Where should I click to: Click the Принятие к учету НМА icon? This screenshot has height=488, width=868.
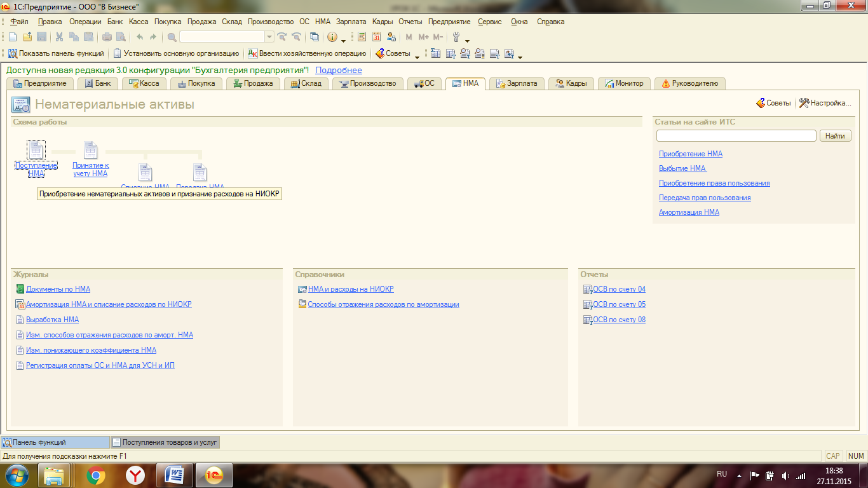tap(91, 150)
